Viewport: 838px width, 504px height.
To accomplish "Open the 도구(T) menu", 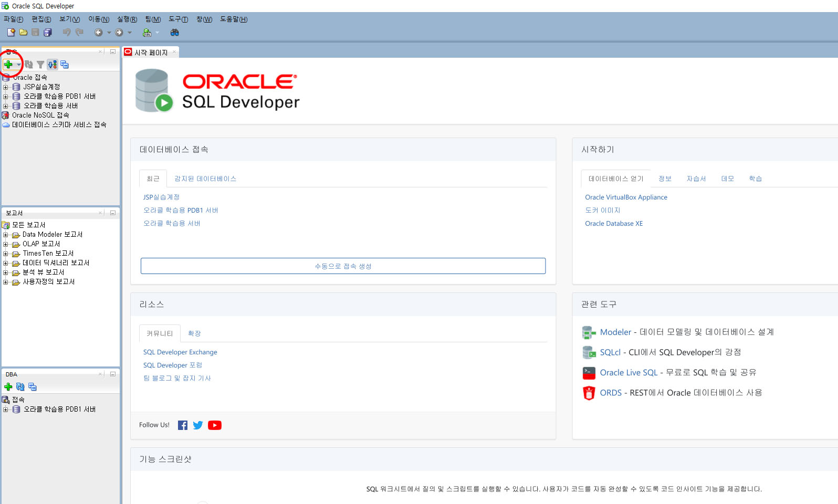I will [179, 19].
